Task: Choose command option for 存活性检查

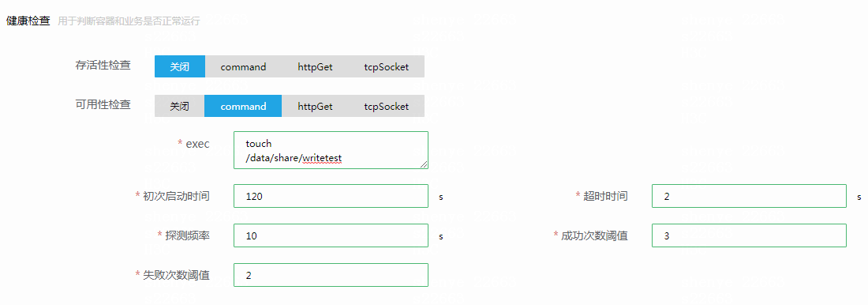Action: pyautogui.click(x=243, y=66)
